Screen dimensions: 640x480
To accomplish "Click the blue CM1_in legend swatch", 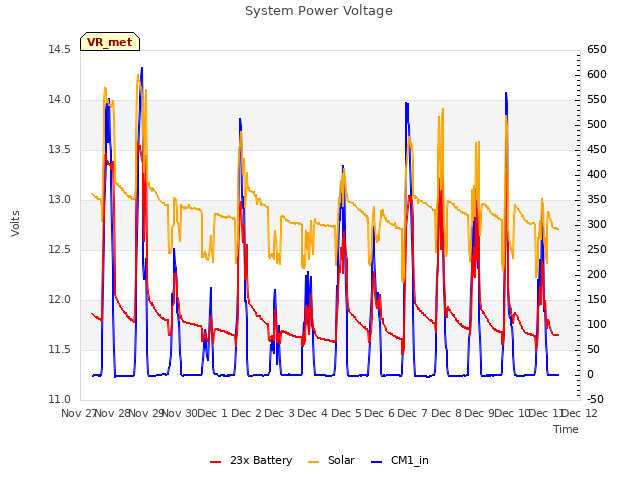I will (x=376, y=462).
